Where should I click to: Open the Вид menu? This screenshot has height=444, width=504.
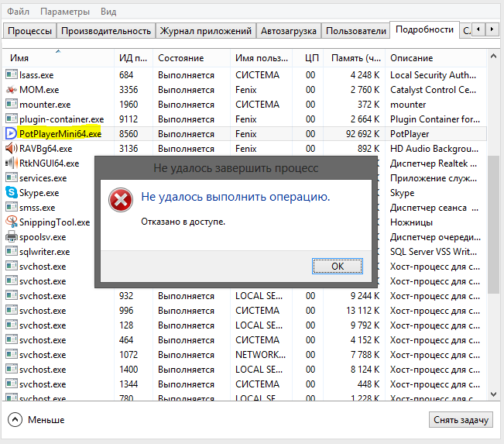click(108, 12)
